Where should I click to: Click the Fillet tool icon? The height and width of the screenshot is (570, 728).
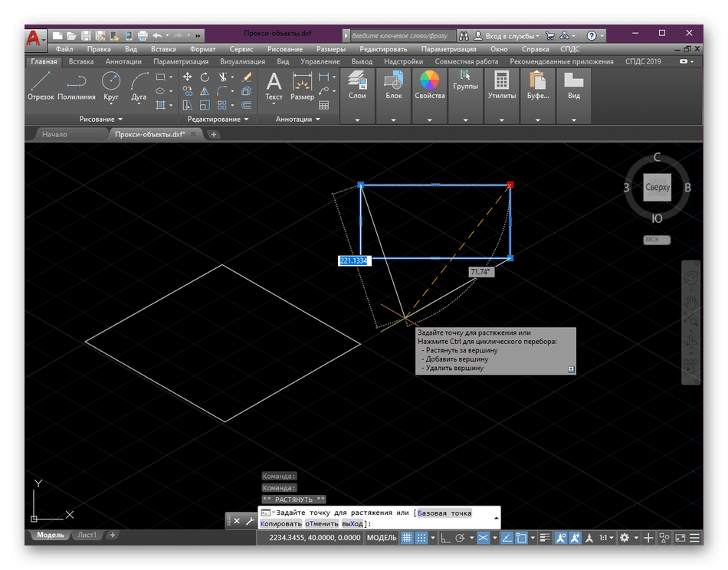(222, 91)
